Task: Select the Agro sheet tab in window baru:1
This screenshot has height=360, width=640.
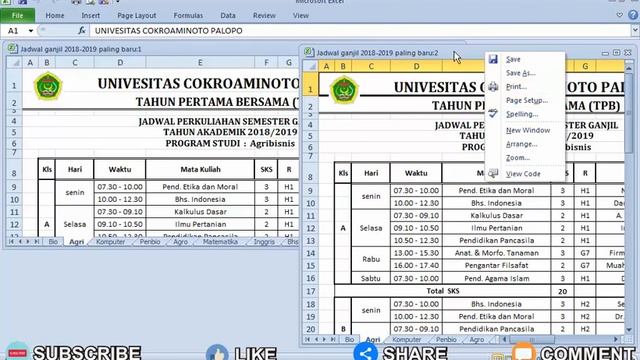Action: (180, 242)
